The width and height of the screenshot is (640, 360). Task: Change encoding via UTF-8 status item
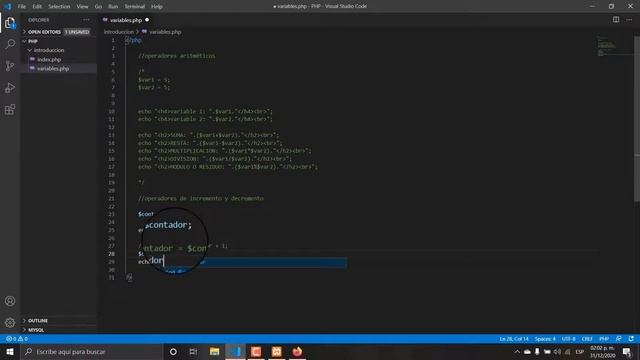tap(569, 339)
